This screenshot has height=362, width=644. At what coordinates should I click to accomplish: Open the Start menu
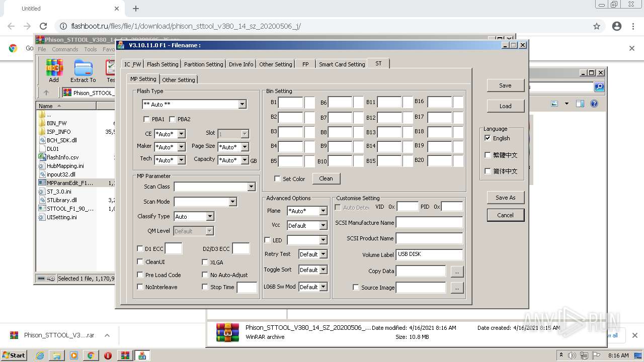(x=14, y=355)
